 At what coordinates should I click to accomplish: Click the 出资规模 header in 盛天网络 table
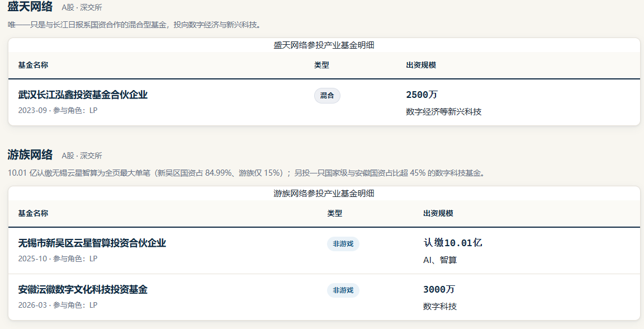tap(421, 65)
